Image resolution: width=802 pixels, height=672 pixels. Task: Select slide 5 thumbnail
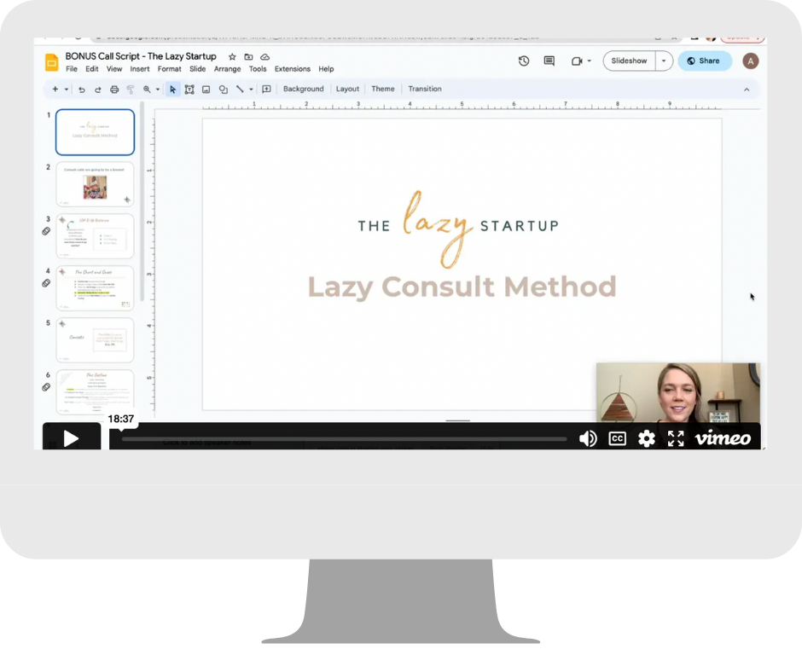pos(96,340)
